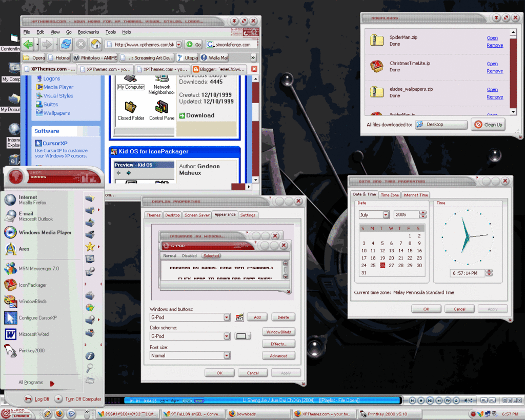Expand the URL address history dropdown

click(179, 44)
